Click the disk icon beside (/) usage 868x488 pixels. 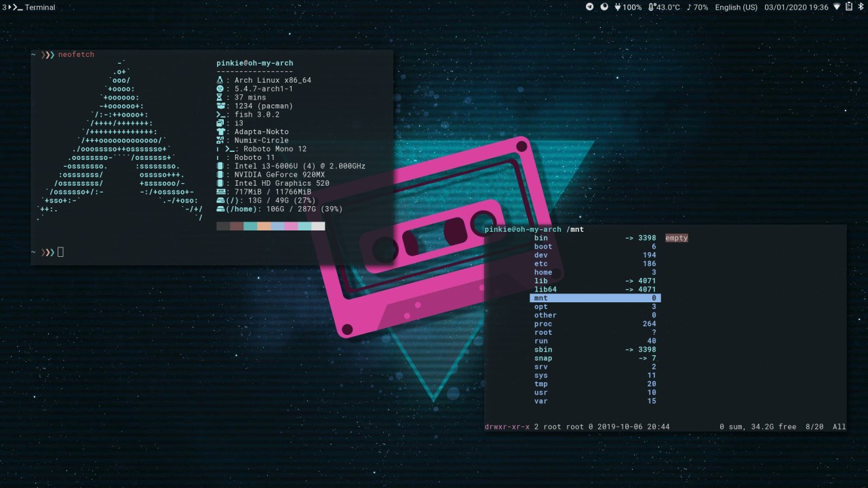coord(220,201)
